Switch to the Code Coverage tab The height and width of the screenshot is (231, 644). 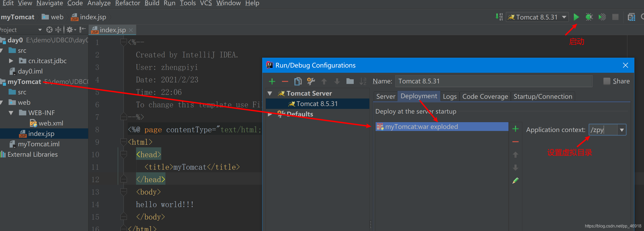485,96
